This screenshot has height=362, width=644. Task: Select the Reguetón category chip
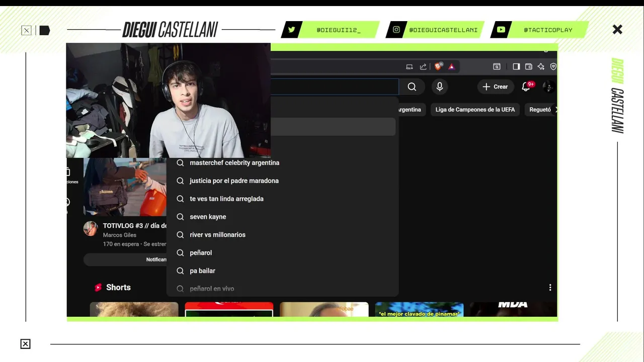coord(540,110)
